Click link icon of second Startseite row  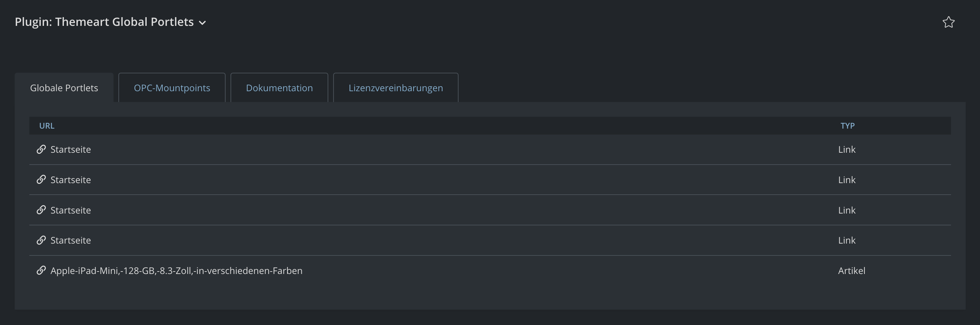pyautogui.click(x=41, y=179)
